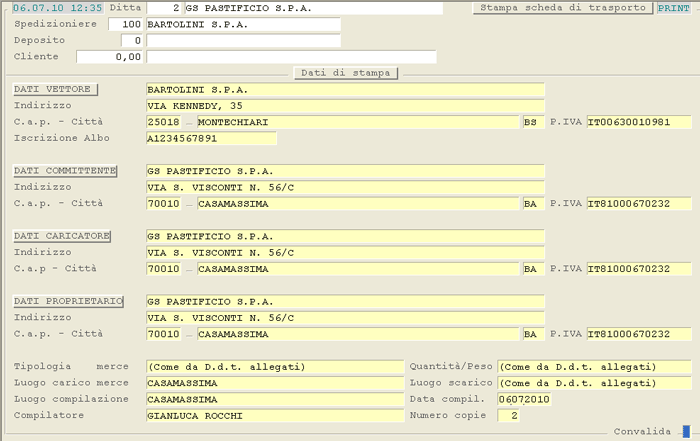This screenshot has height=441, width=700.
Task: Click the Compilatore label
Action: [49, 415]
